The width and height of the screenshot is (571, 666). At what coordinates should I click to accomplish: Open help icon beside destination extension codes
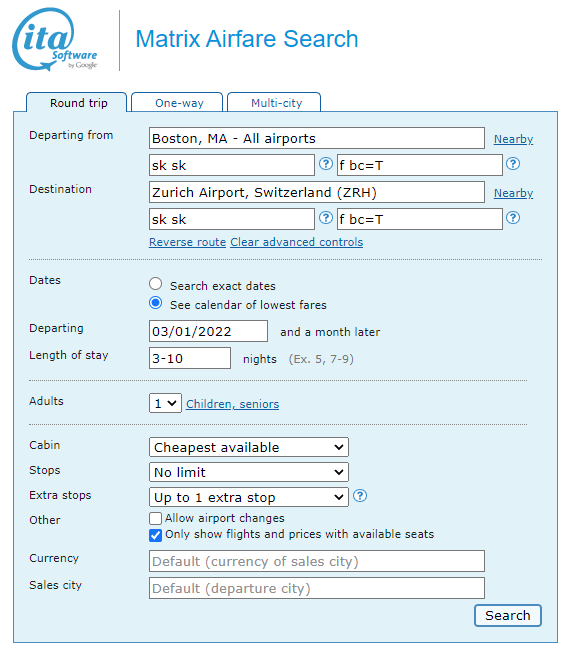pos(513,218)
